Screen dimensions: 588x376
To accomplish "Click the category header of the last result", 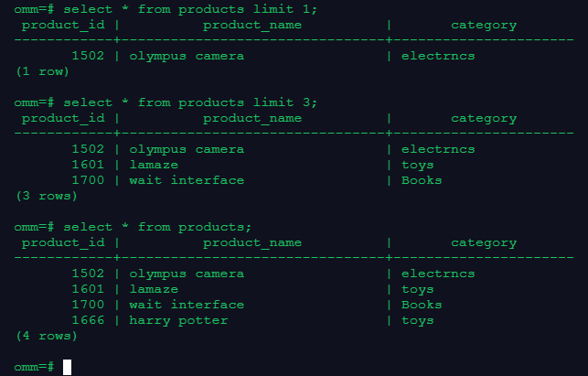I will coord(484,242).
